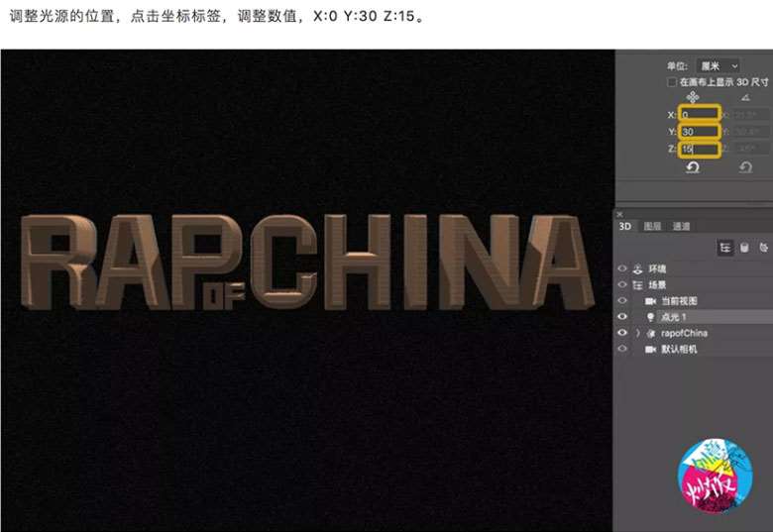This screenshot has width=773, height=532.
Task: Click the X position input field
Action: [x=700, y=114]
